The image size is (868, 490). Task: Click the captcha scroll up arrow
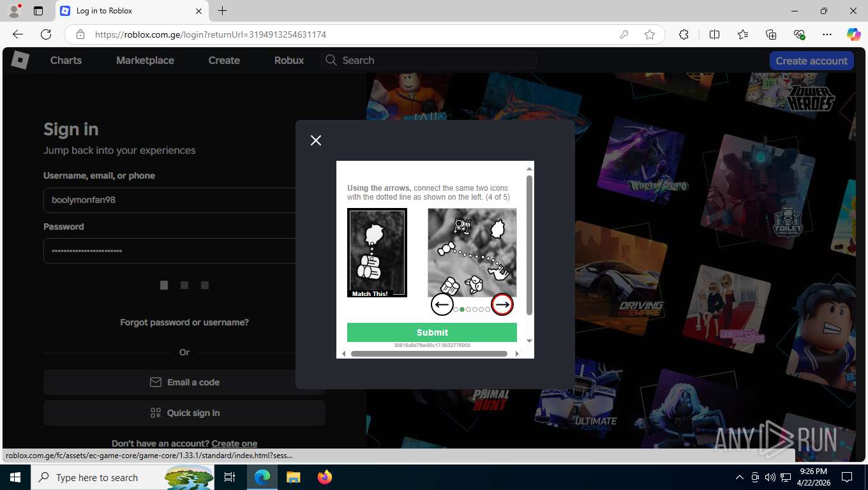tap(529, 169)
